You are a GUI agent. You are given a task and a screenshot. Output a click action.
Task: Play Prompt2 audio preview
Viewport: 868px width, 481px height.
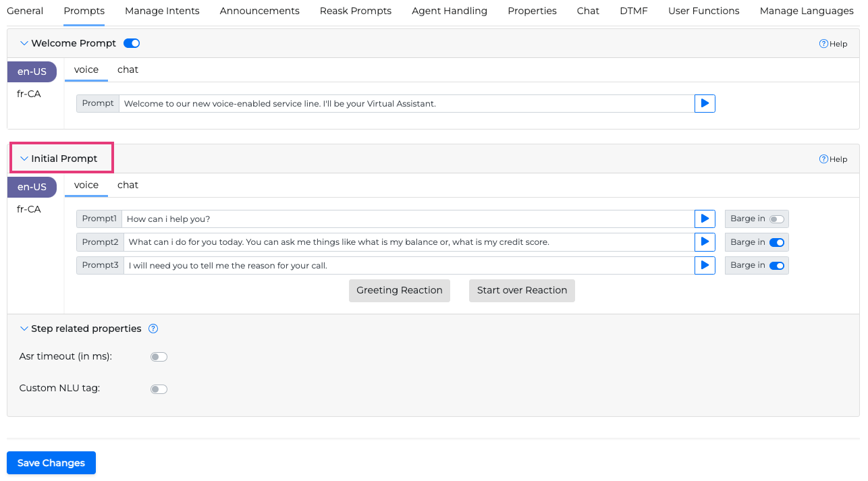(705, 242)
